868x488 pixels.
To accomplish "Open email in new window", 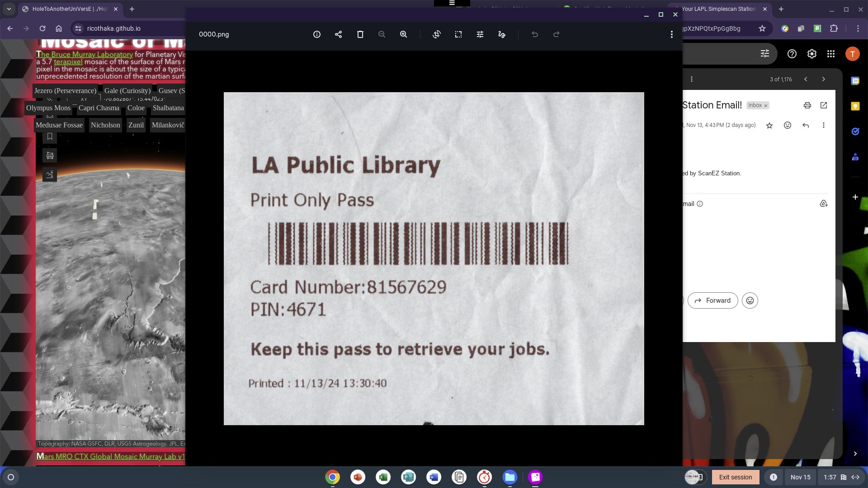I will [824, 105].
